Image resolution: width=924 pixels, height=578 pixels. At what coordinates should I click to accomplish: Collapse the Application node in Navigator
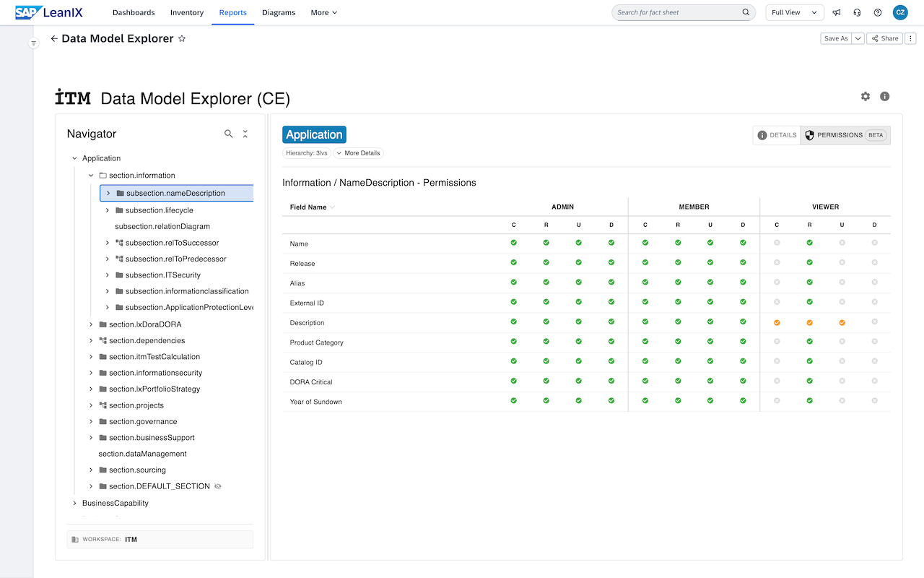(74, 158)
